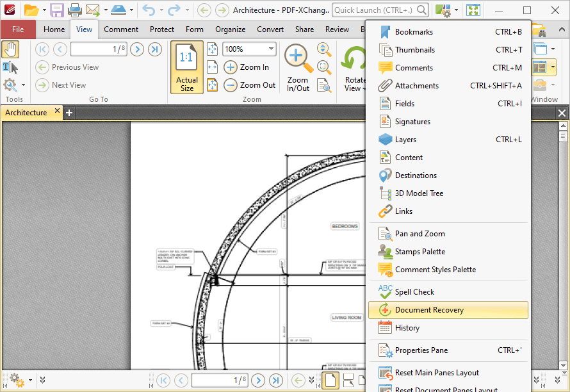
Task: Click the Actual Size 1:1 button
Action: tap(187, 67)
